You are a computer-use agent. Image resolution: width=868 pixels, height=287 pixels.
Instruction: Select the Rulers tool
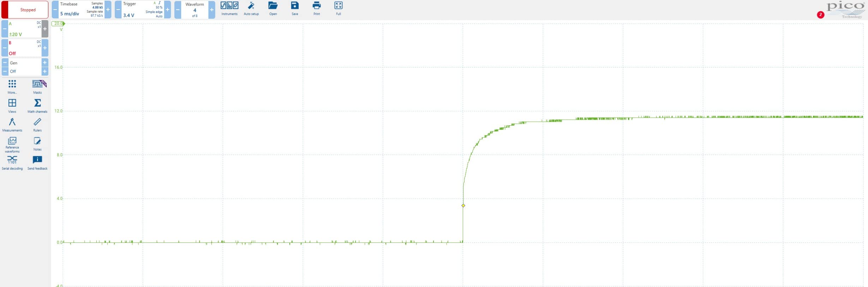[x=37, y=125]
